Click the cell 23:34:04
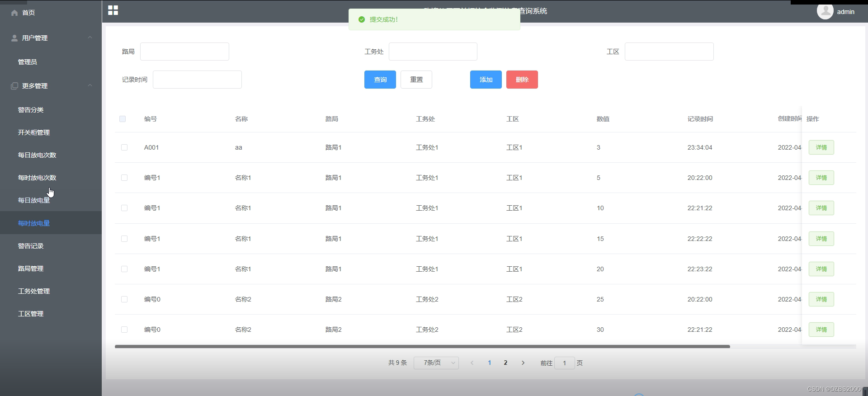 pyautogui.click(x=700, y=147)
